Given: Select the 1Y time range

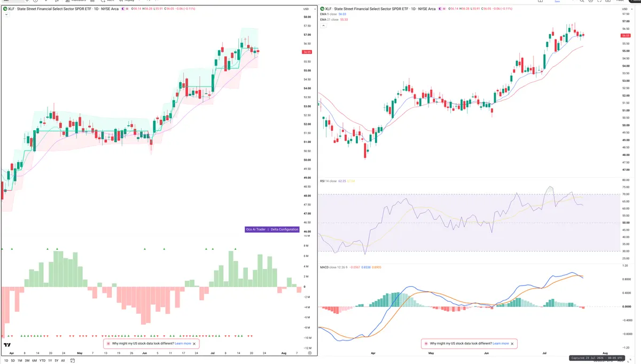Looking at the screenshot, I should (x=50, y=361).
